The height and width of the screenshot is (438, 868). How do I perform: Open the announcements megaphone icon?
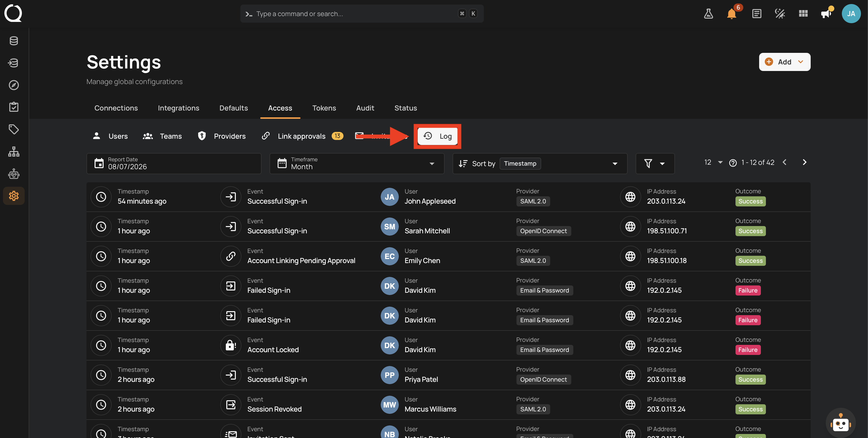pos(826,14)
